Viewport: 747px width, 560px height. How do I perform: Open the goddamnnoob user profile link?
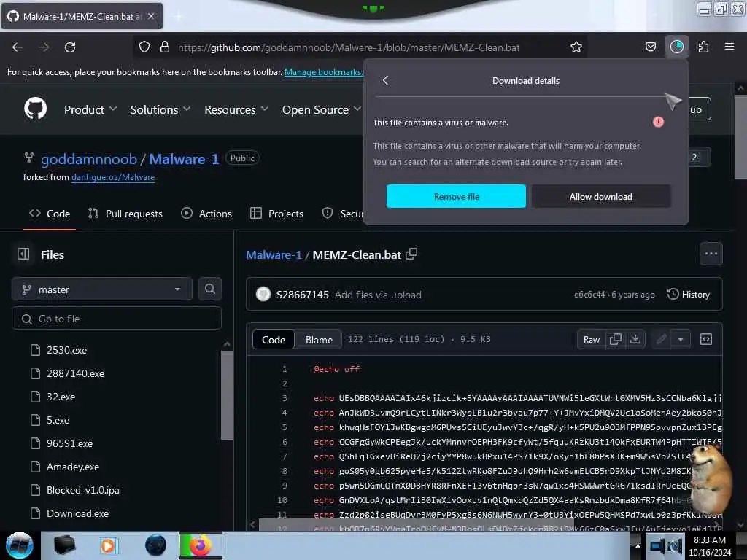[x=88, y=158]
